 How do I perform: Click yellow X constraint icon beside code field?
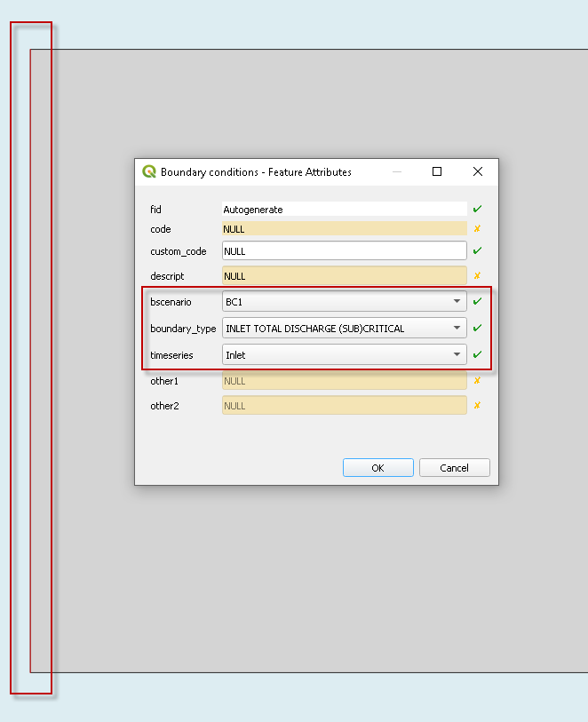pos(477,229)
